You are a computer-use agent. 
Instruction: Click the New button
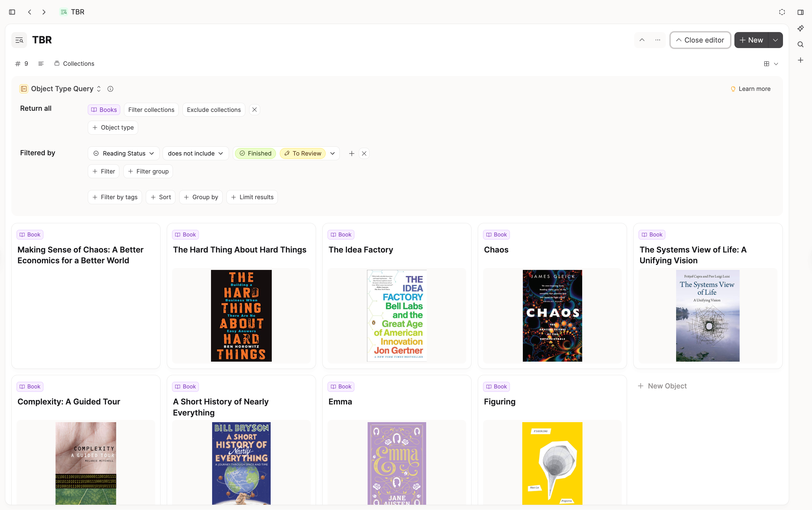tap(751, 40)
